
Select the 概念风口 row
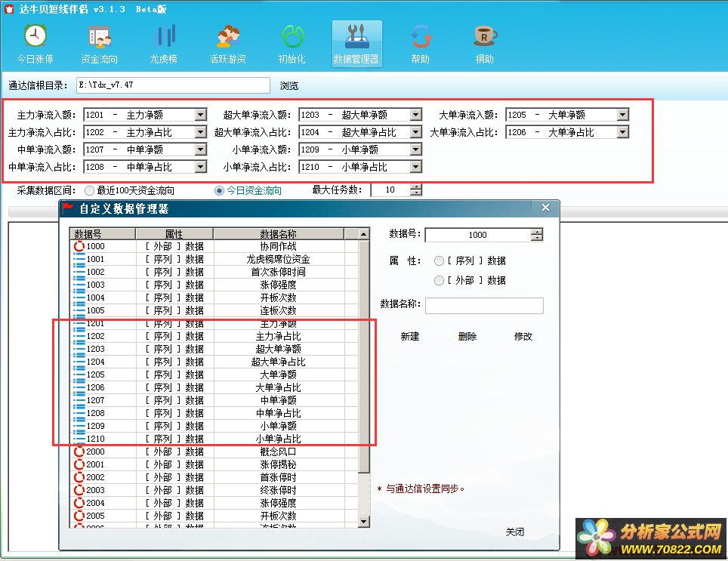214,452
